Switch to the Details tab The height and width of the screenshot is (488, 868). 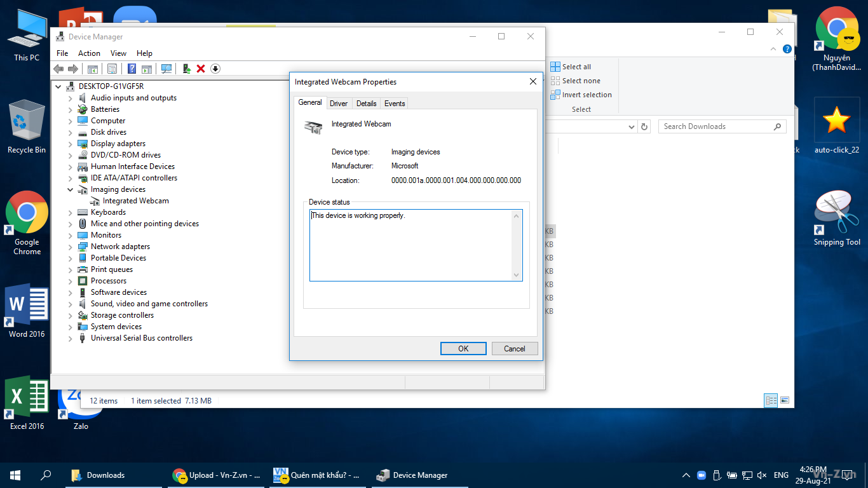pos(367,104)
